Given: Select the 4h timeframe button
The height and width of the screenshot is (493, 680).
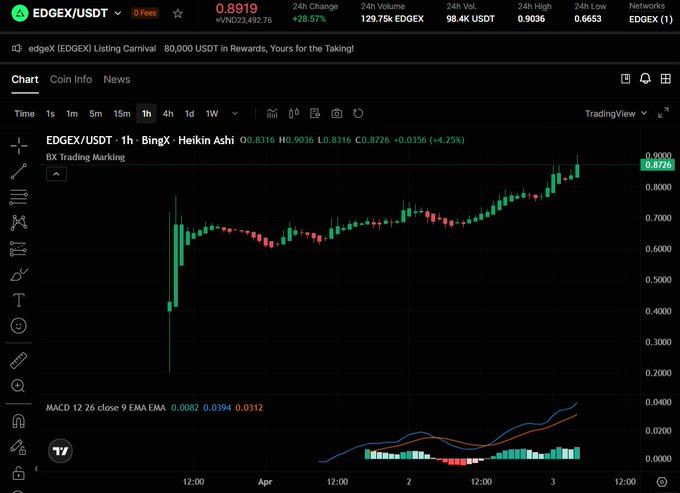Looking at the screenshot, I should [x=168, y=114].
